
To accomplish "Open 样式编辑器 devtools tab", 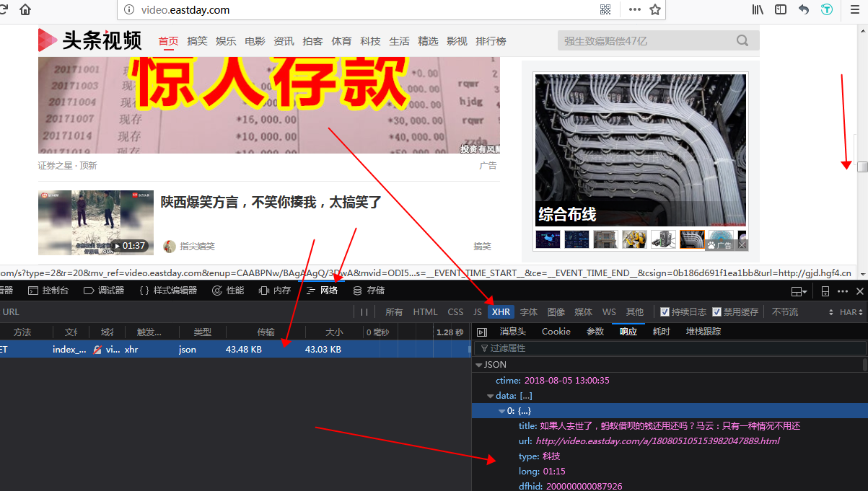I will point(167,291).
